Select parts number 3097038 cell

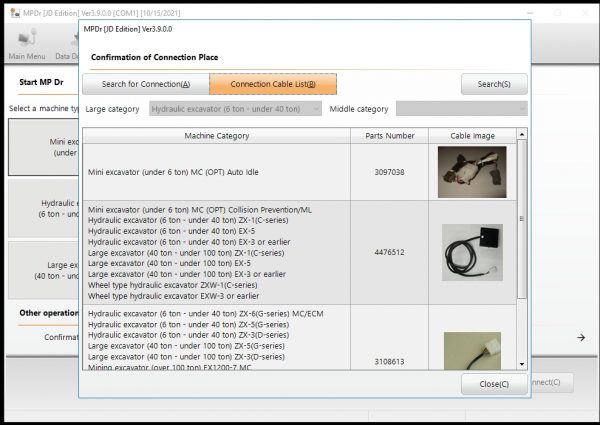(x=390, y=172)
